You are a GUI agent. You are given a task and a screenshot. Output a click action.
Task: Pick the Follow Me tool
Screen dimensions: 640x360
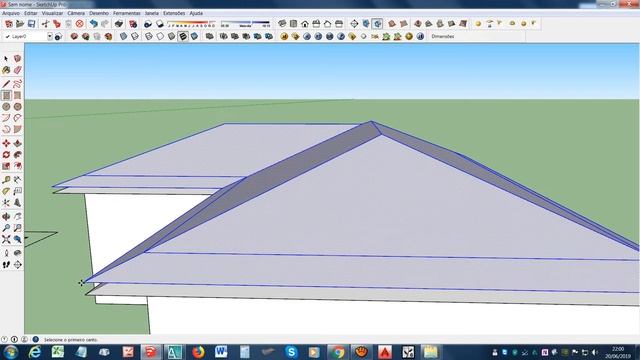coord(18,155)
